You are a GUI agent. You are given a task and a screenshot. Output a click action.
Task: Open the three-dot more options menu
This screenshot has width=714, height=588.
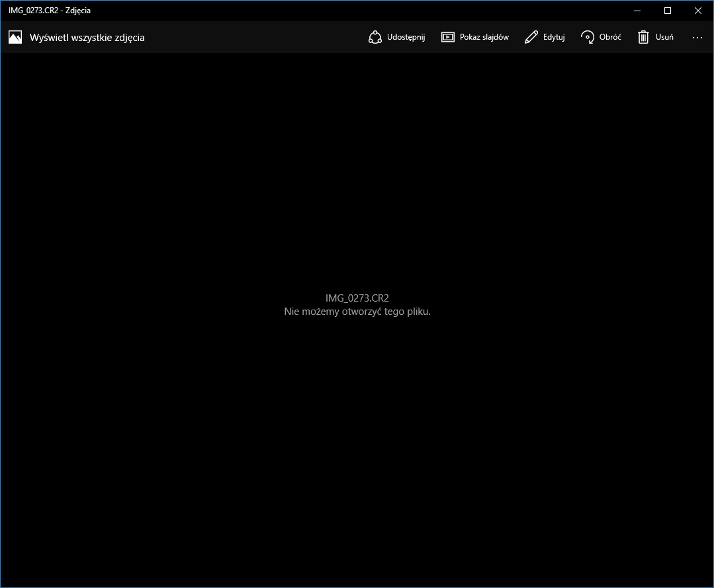pyautogui.click(x=697, y=38)
